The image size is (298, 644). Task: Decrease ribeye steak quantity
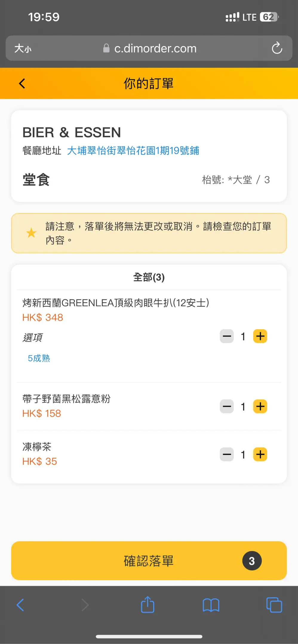pyautogui.click(x=227, y=336)
